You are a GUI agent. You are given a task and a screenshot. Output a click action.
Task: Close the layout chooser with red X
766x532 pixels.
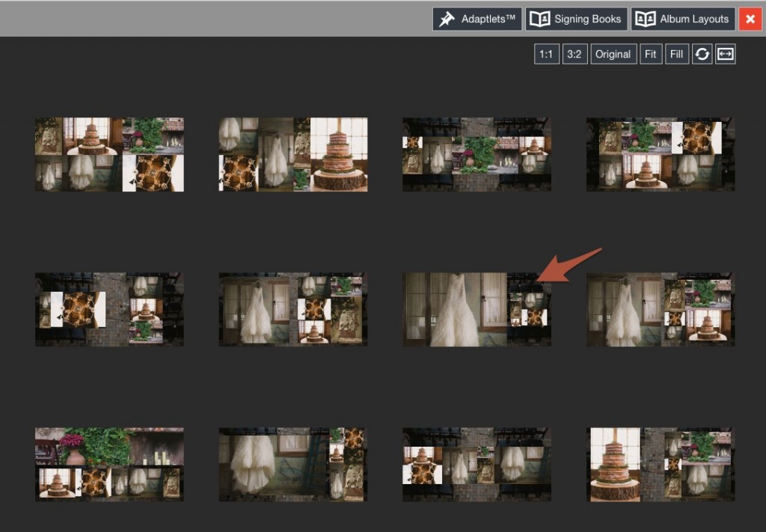coord(750,19)
